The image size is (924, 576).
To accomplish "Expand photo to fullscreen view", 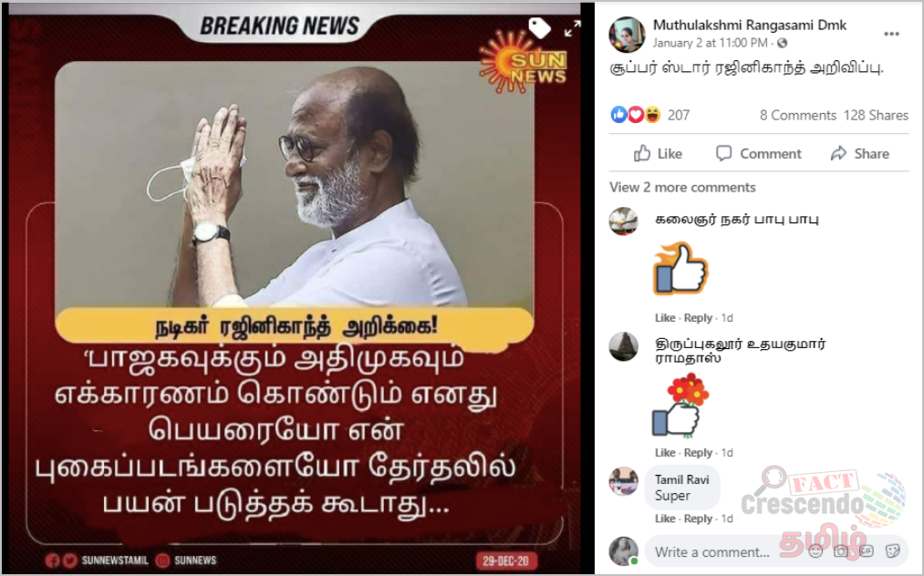I will coord(572,28).
